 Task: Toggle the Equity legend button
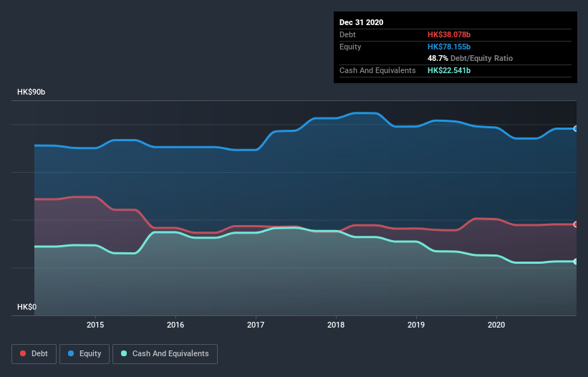[x=85, y=354]
